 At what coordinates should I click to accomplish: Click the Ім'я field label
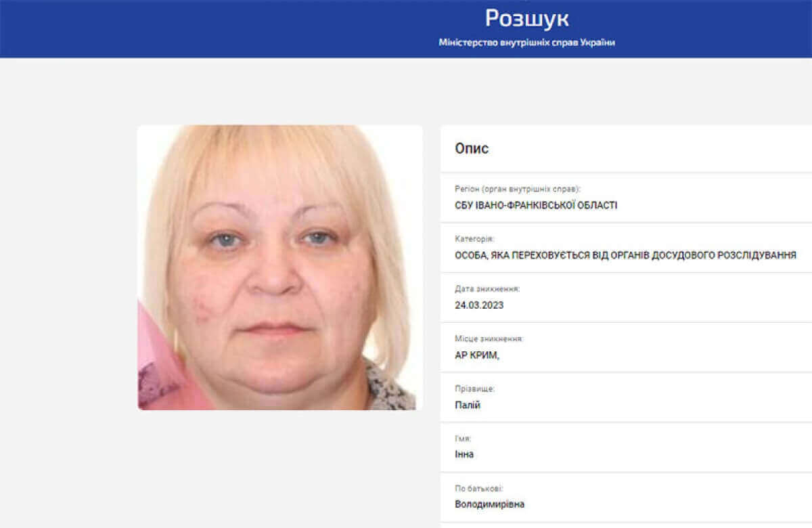coord(462,439)
